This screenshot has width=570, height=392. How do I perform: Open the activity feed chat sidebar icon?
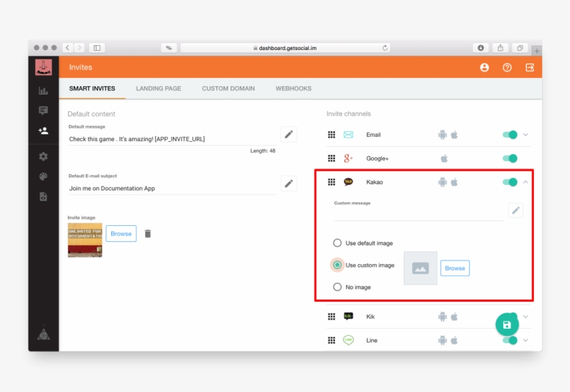pos(43,111)
